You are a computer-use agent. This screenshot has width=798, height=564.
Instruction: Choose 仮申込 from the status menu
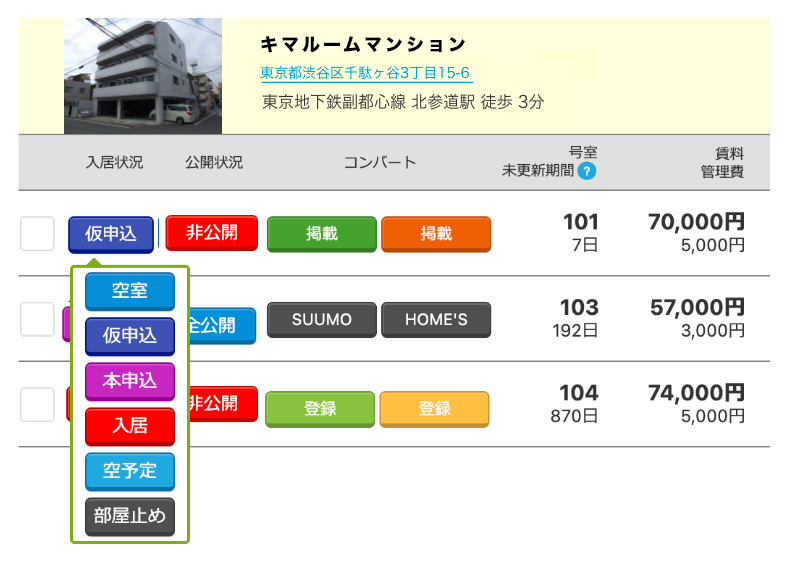point(130,336)
